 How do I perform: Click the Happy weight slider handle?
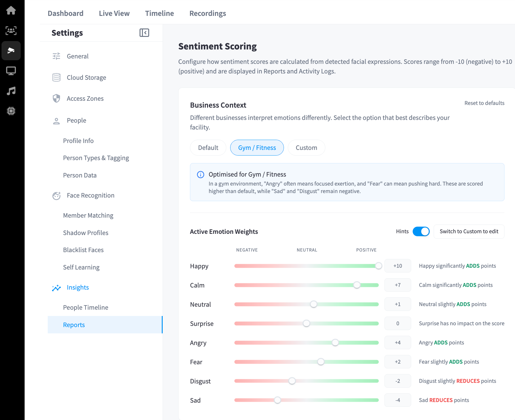click(378, 266)
